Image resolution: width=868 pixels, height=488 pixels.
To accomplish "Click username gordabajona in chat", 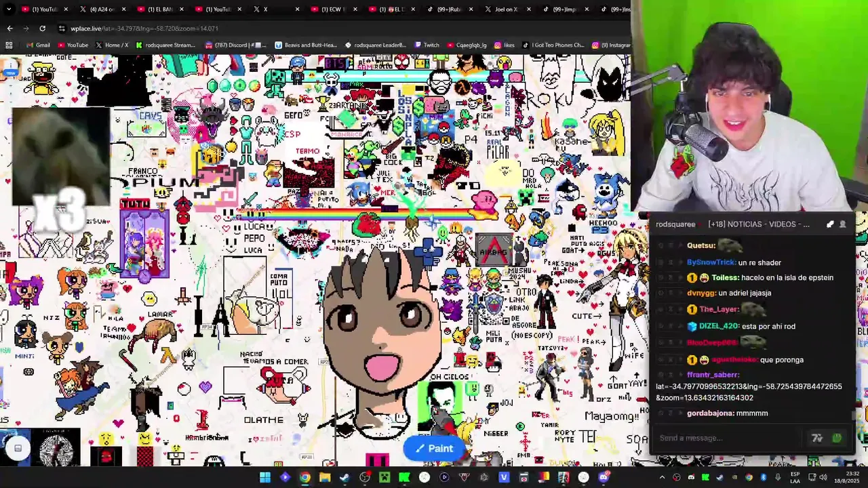I will (x=711, y=413).
